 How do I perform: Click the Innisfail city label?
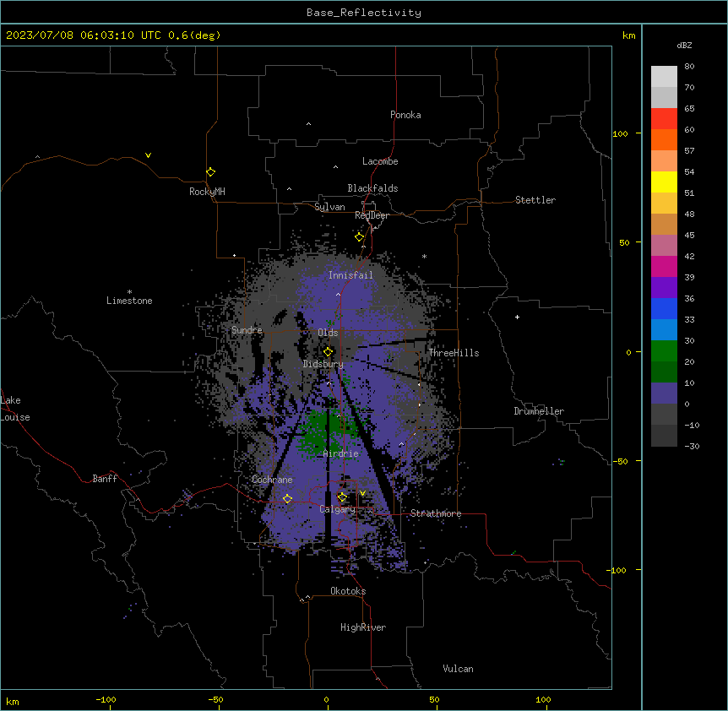point(350,275)
